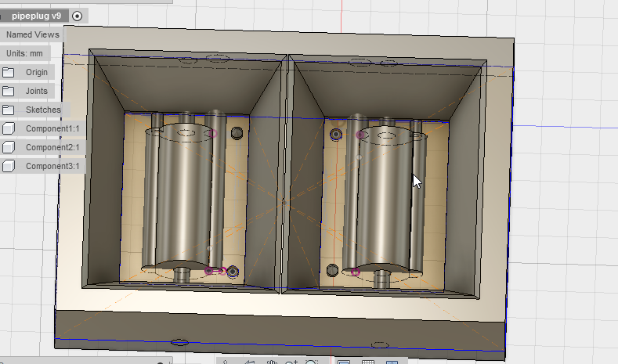Select the Joints label in browser

point(37,91)
